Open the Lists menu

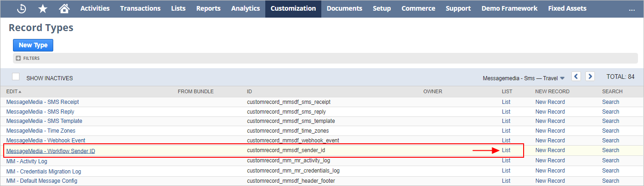tap(178, 8)
